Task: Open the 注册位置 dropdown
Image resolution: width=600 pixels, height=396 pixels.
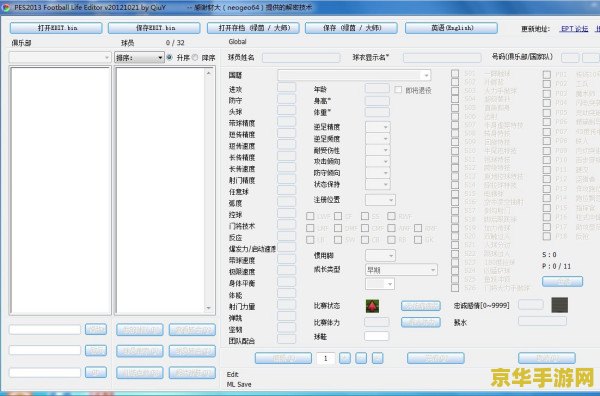Action: tap(380, 200)
